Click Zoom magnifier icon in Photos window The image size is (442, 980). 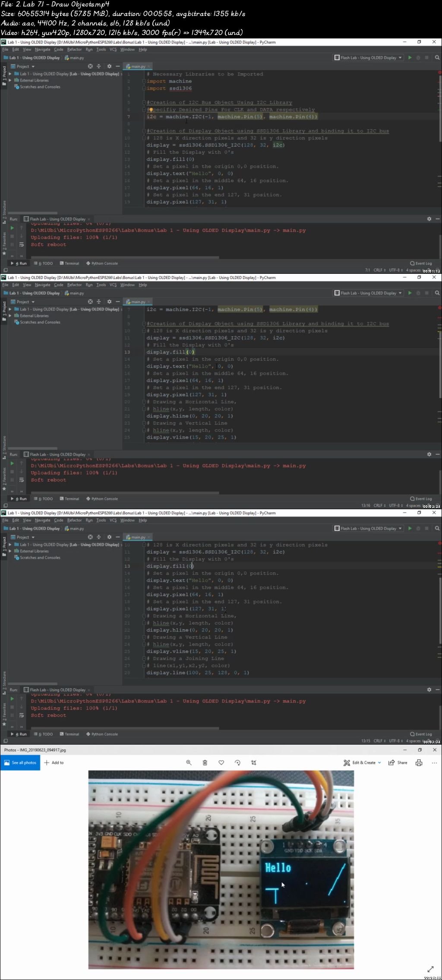[189, 762]
